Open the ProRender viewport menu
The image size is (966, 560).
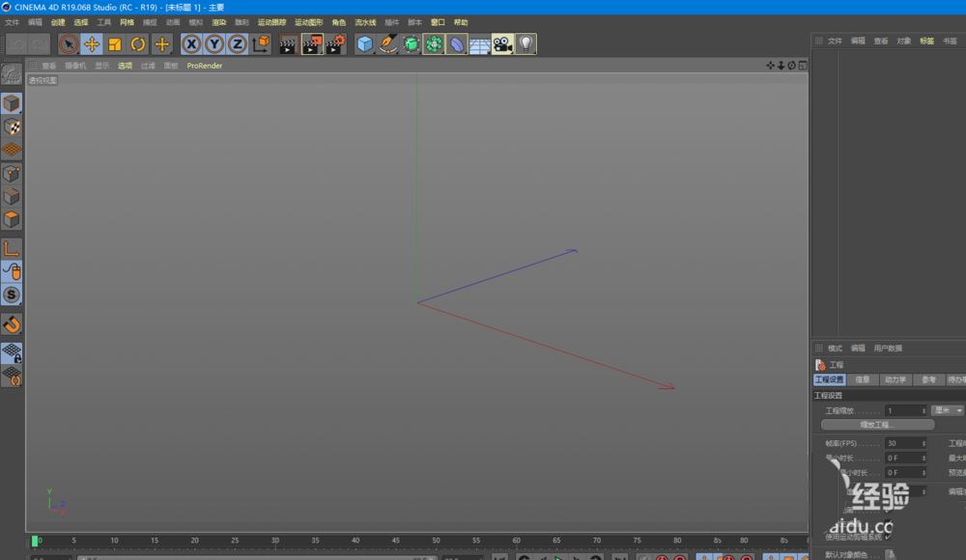[x=204, y=66]
